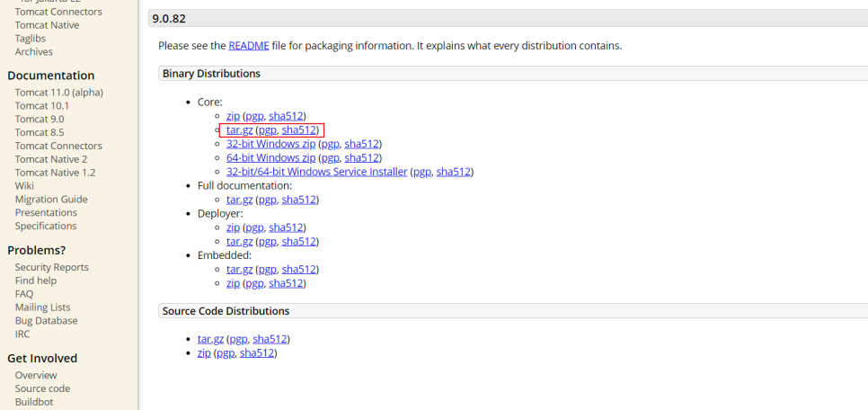Open pgp for Windows Service Installer

[422, 172]
